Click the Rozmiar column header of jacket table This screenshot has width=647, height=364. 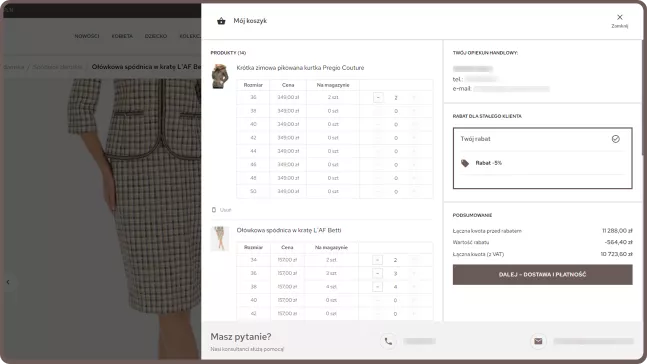(x=253, y=85)
